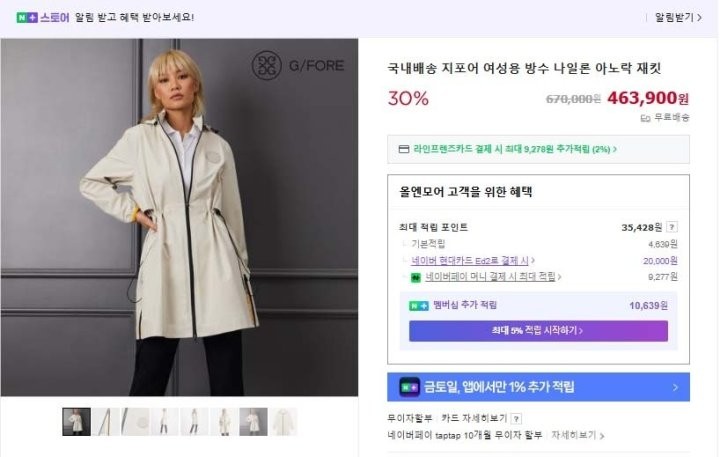Click question mark beside 최대 적립 포인트

[x=672, y=227]
